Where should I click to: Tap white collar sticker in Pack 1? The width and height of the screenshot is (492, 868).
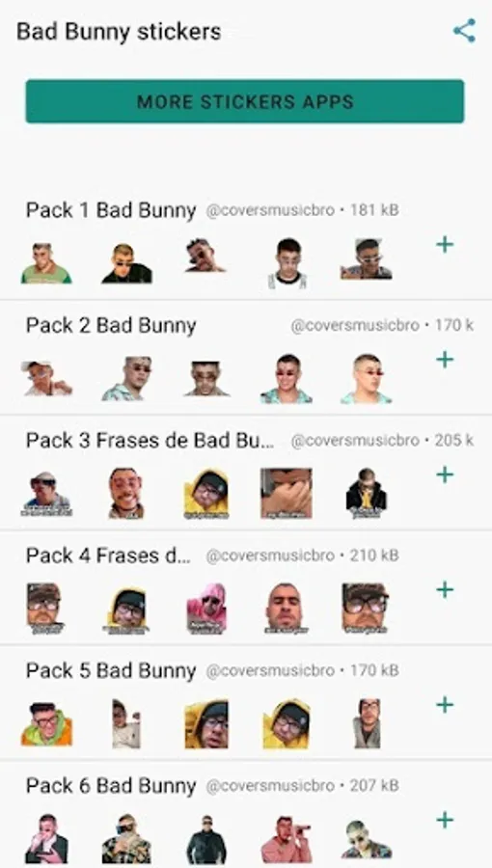[x=287, y=264]
